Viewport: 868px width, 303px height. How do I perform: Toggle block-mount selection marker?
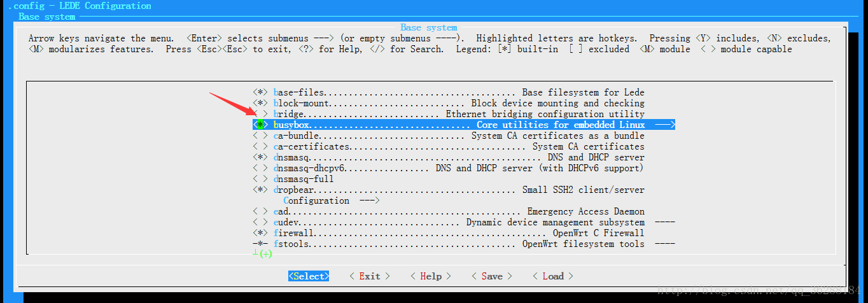260,103
